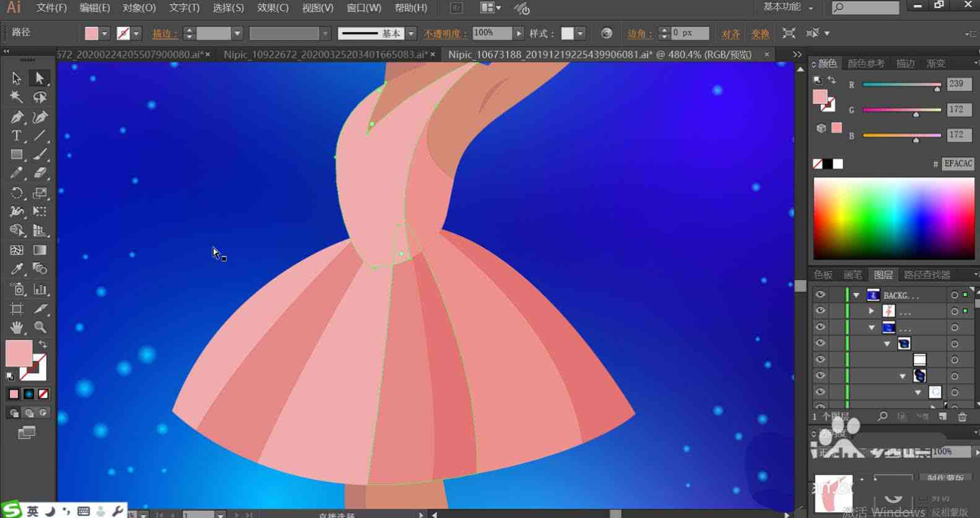Image resolution: width=980 pixels, height=518 pixels.
Task: Click the R color slider handle
Action: tap(937, 89)
